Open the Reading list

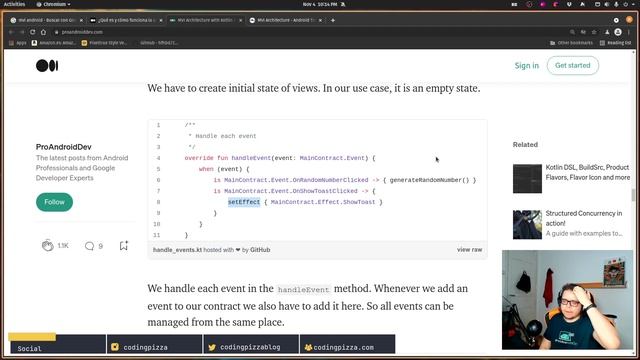(615, 43)
